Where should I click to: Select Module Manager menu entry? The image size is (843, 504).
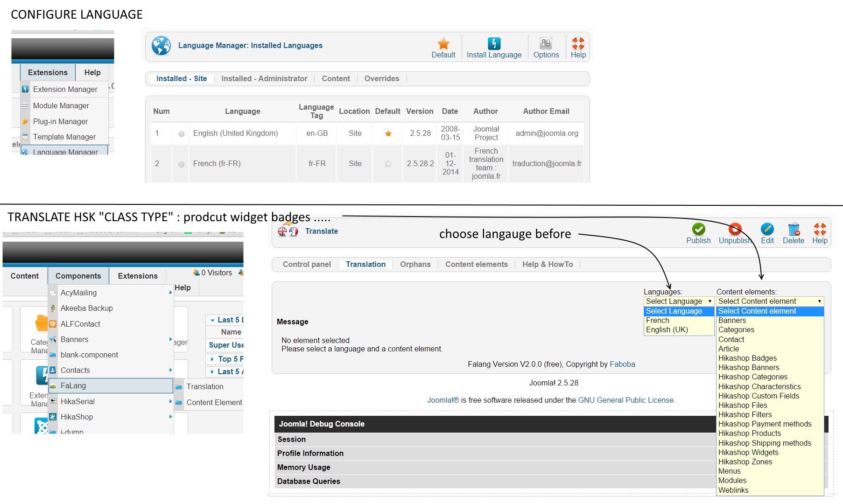point(61,105)
